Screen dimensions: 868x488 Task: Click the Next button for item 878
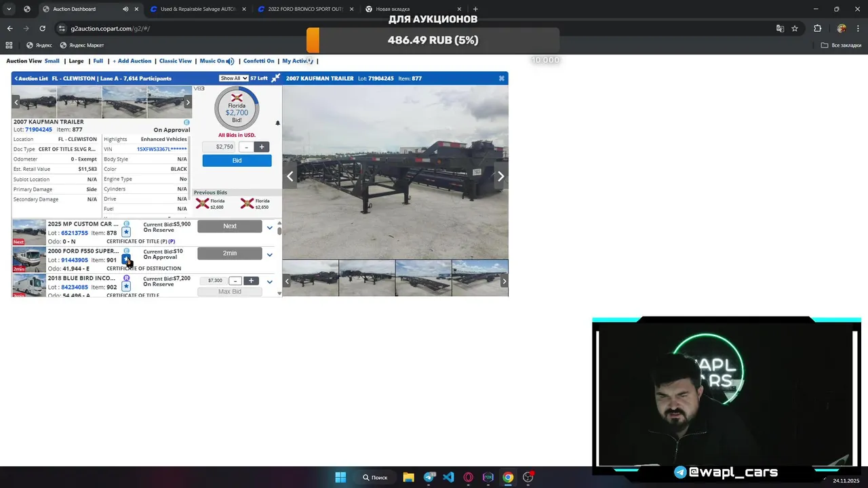pos(230,226)
